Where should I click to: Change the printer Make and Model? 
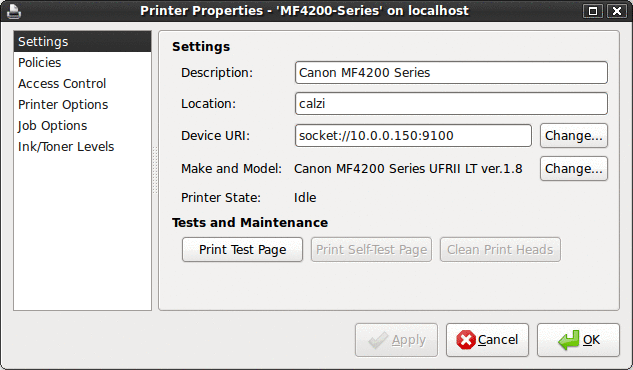point(574,169)
